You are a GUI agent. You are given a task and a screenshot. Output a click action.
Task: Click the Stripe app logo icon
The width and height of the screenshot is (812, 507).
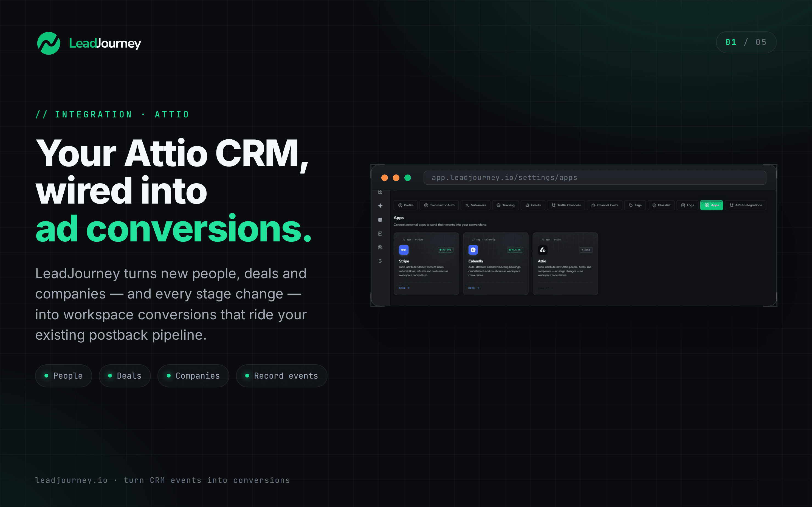click(404, 250)
